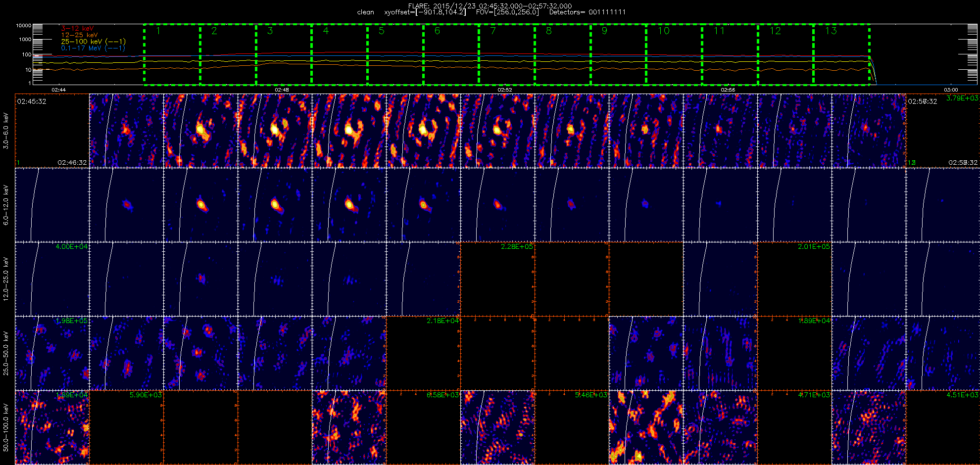This screenshot has width=980, height=465.
Task: Choose interval 8 in the lightcurve plot
Action: point(548,31)
